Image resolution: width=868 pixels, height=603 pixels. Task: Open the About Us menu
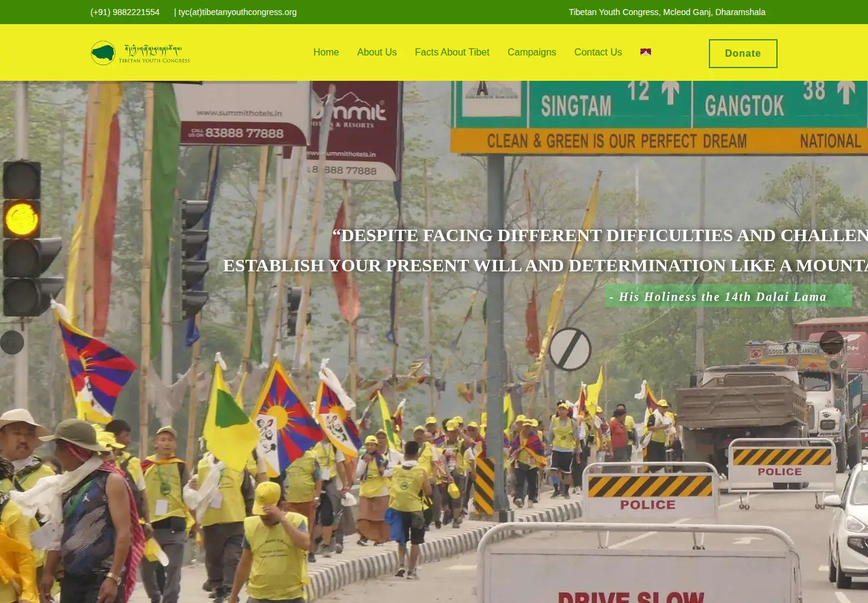pos(377,52)
